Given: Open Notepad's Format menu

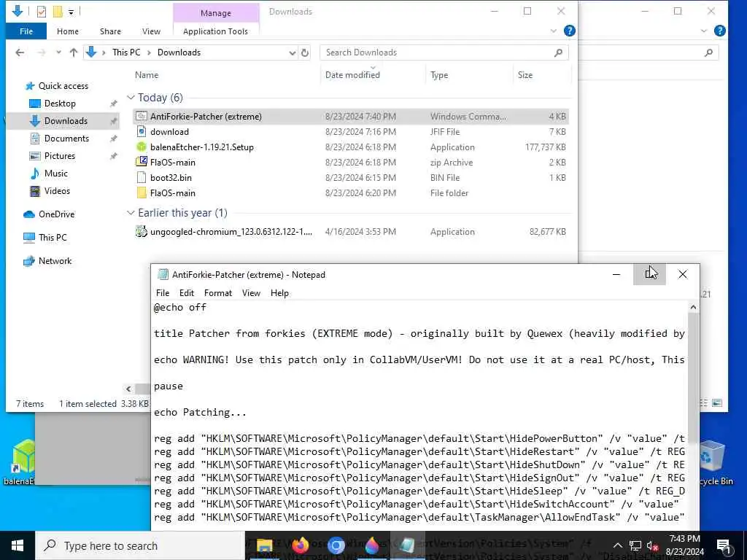Looking at the screenshot, I should coord(217,293).
